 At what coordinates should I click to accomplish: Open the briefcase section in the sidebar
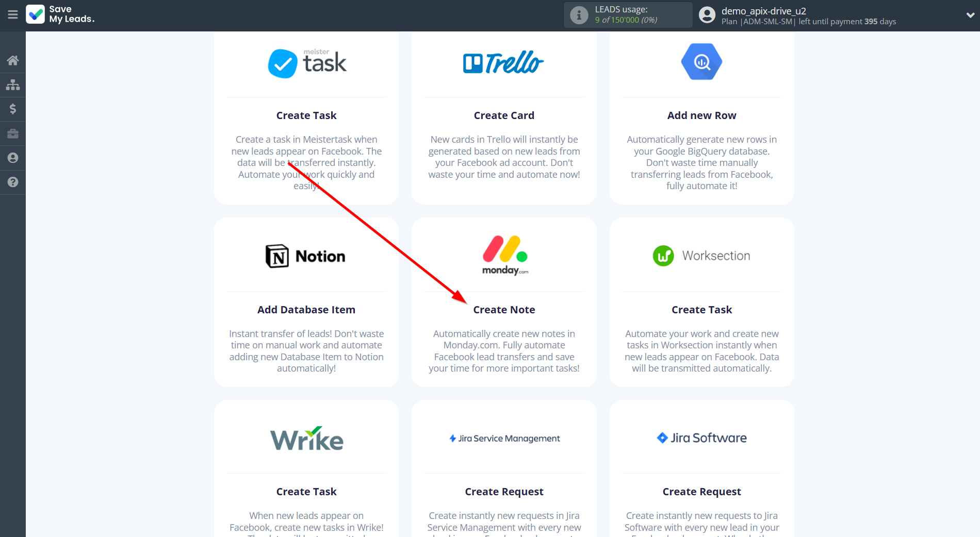tap(12, 133)
